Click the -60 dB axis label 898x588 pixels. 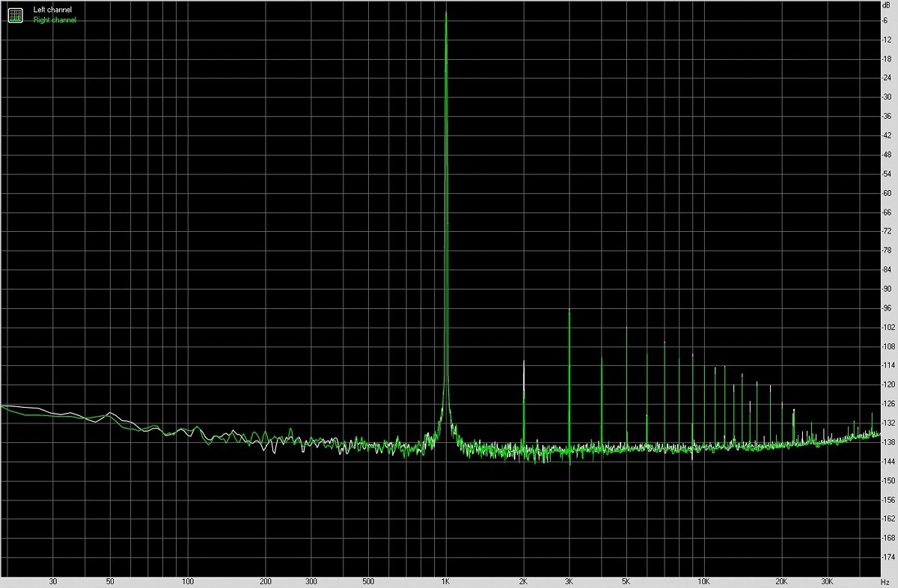tap(888, 192)
